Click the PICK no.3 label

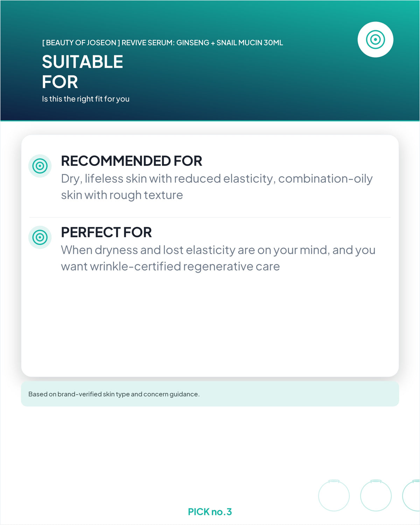coord(210,512)
